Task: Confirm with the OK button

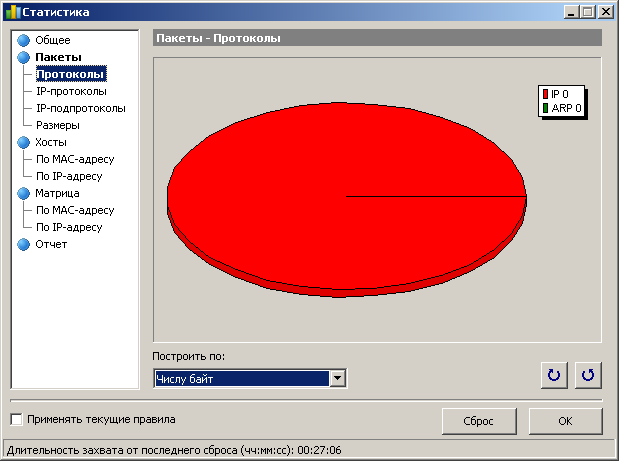Action: [565, 421]
